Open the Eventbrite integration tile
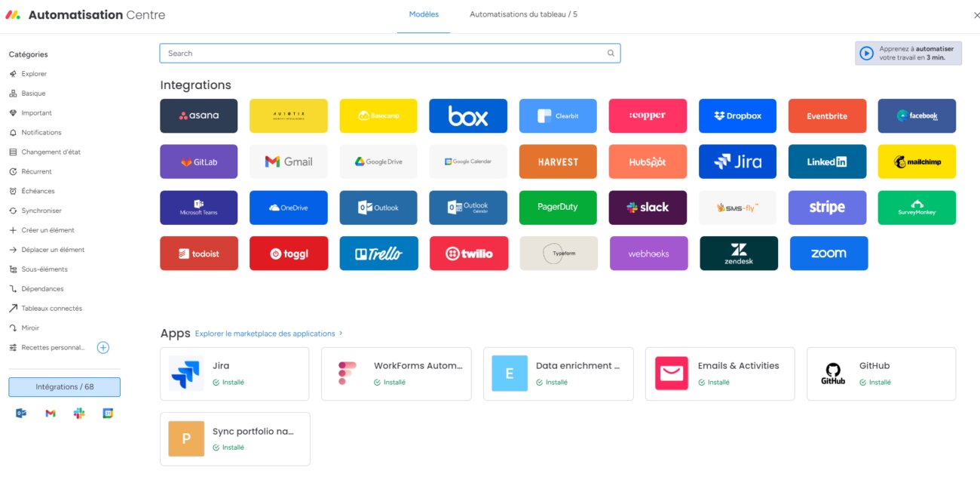Image resolution: width=980 pixels, height=492 pixels. pyautogui.click(x=827, y=115)
